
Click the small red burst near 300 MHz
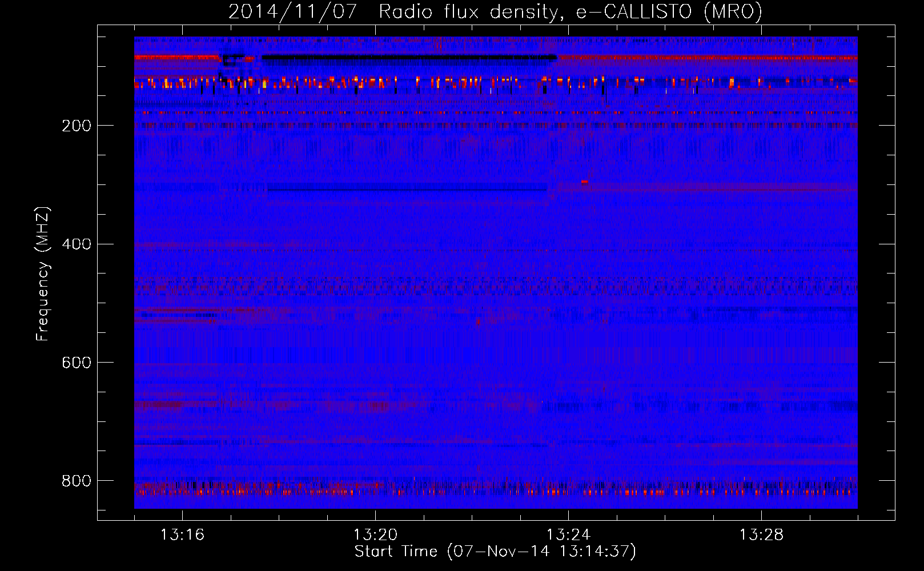tap(584, 182)
